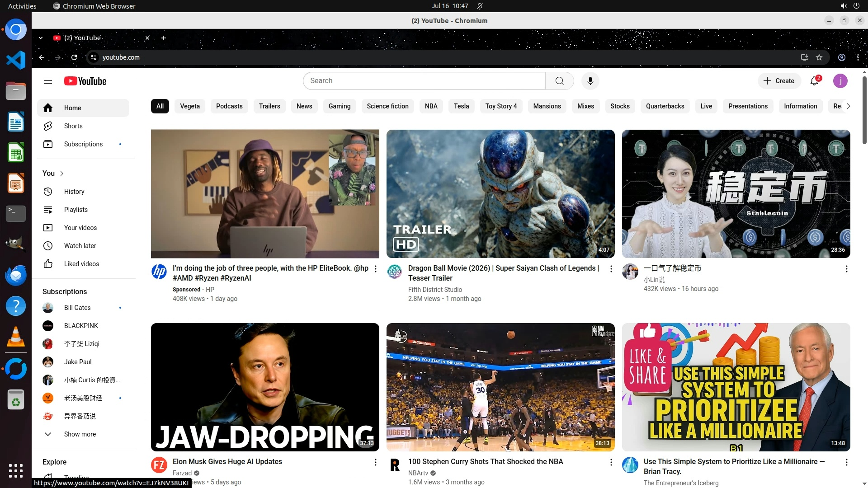Open Liked videos in the sidebar
Screen dimensions: 868x488
(81, 264)
